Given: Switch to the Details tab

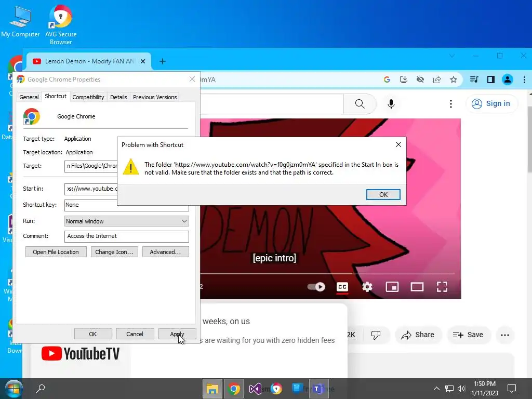Looking at the screenshot, I should 118,97.
